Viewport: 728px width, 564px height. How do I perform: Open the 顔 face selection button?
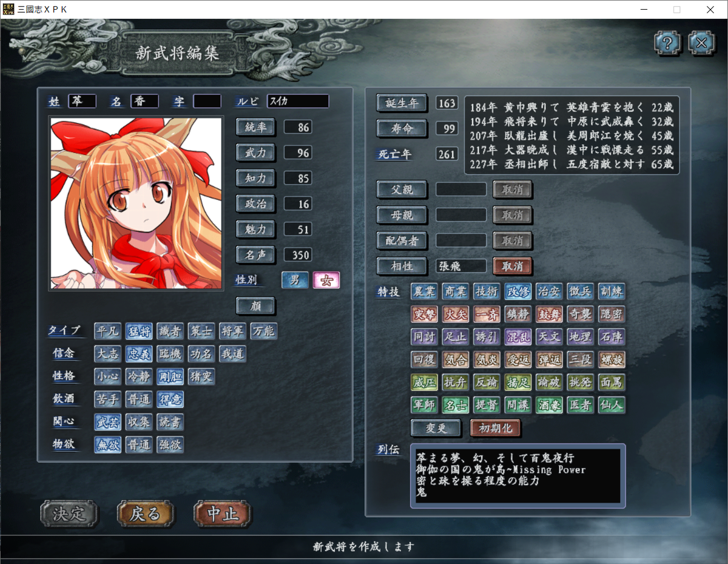[255, 306]
